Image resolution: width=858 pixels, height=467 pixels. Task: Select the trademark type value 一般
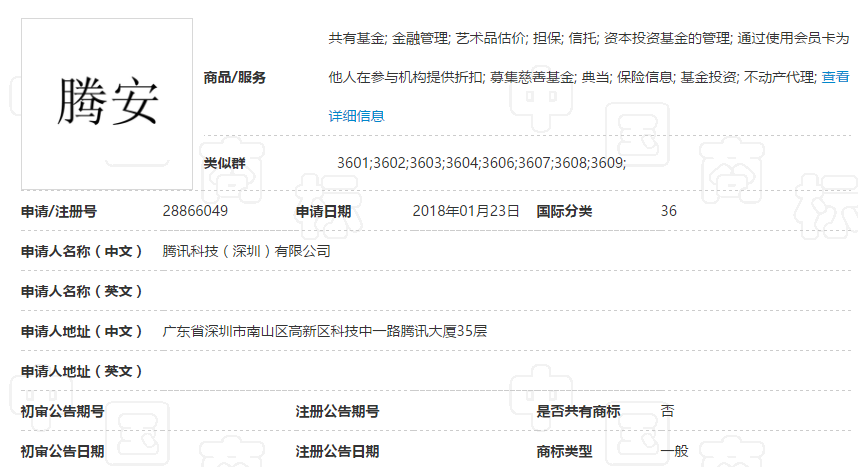pyautogui.click(x=674, y=451)
